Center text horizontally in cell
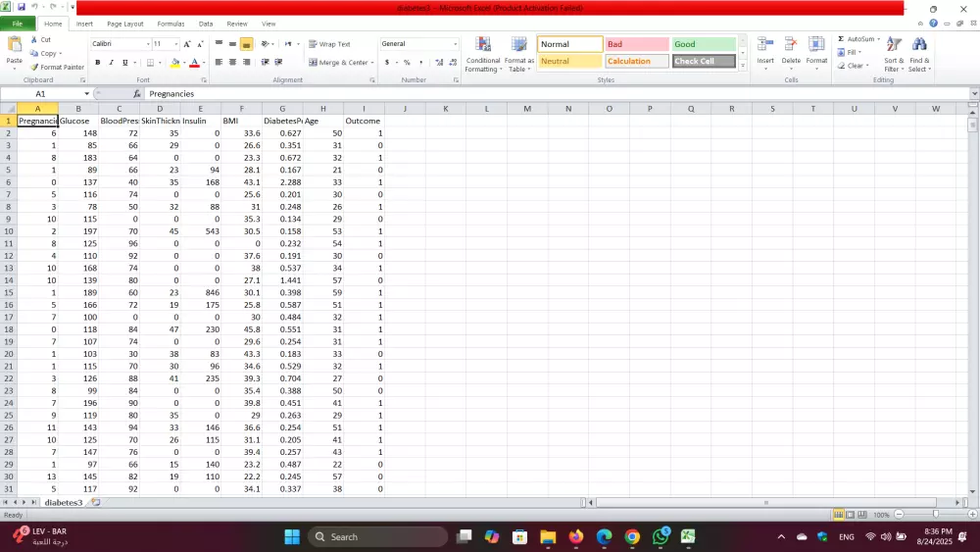 pyautogui.click(x=232, y=63)
